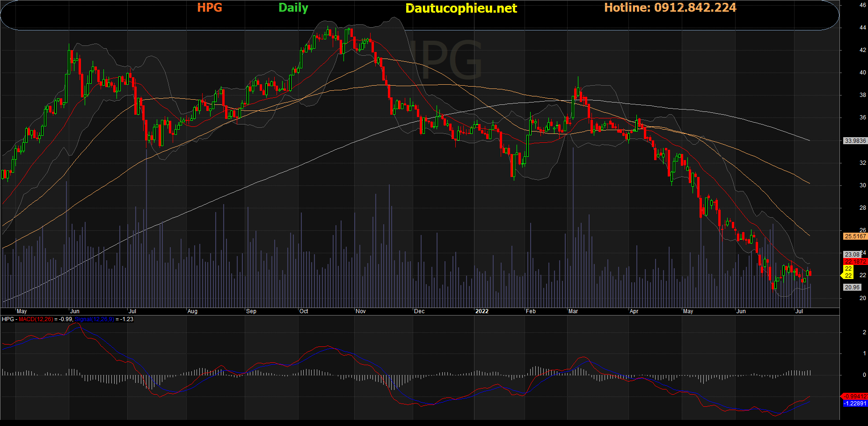Image resolution: width=868 pixels, height=426 pixels.
Task: Click the 40 price axis label
Action: (x=862, y=73)
